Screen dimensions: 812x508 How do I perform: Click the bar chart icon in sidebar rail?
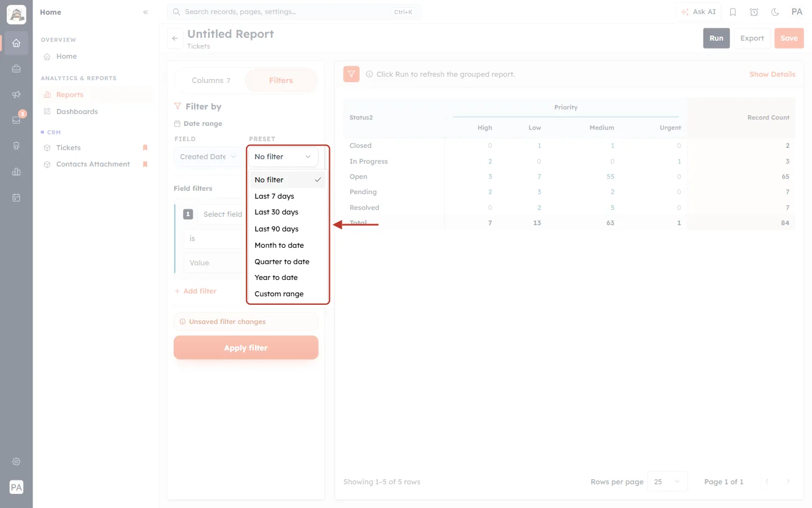[x=16, y=172]
